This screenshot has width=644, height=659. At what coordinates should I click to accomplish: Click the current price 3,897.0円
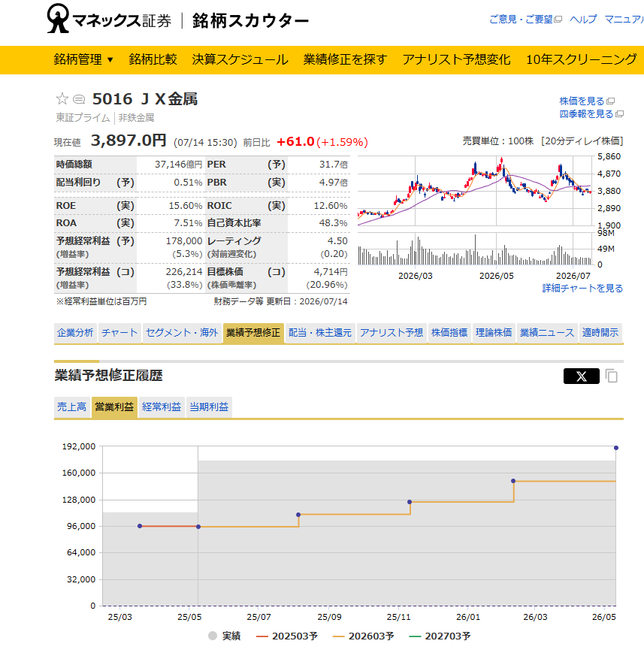(x=128, y=141)
